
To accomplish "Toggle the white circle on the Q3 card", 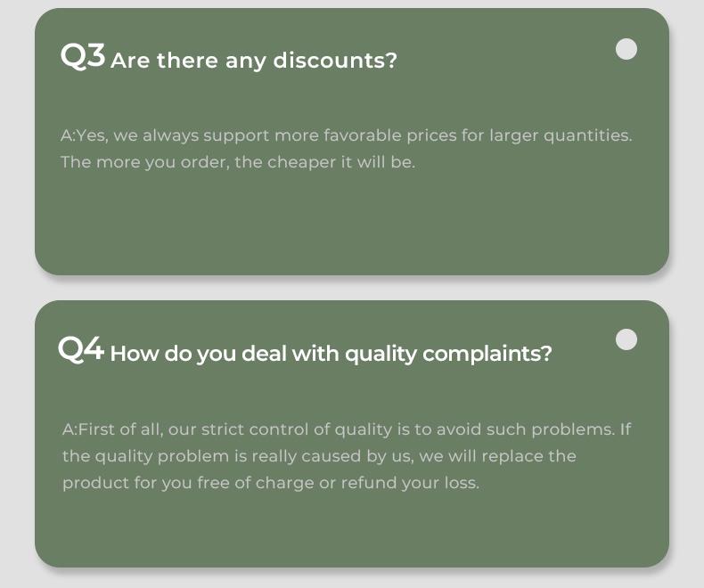I will [626, 49].
